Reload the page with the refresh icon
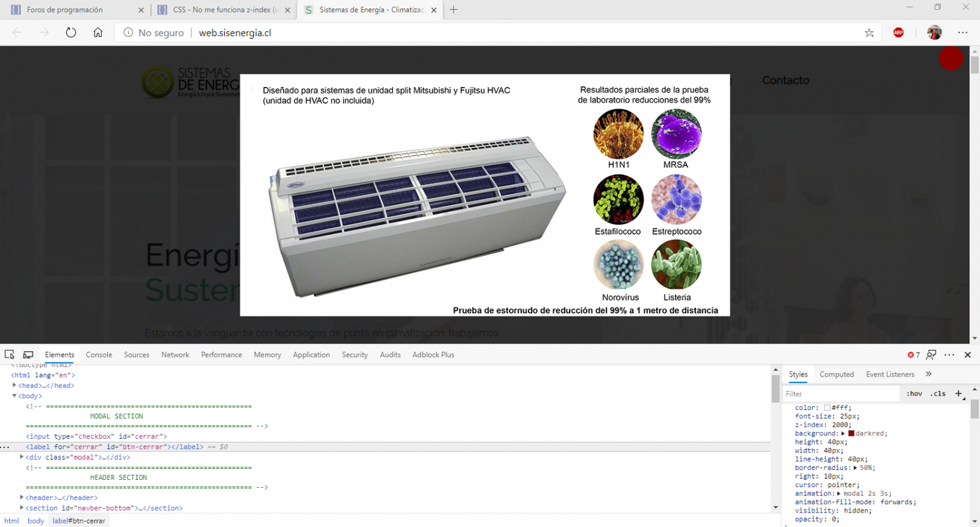This screenshot has height=527, width=980. (71, 33)
